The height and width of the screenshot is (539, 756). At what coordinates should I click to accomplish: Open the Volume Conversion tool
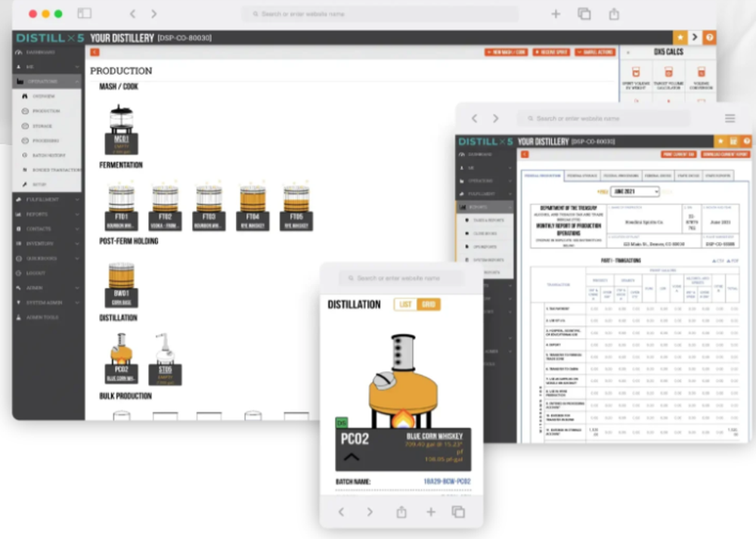[703, 79]
